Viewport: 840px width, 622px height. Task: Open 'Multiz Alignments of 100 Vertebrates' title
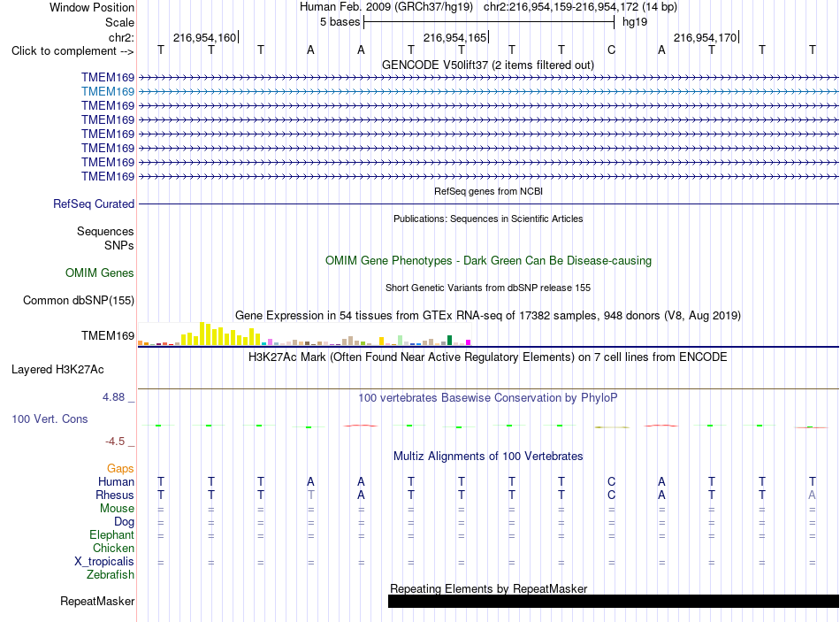pos(488,457)
